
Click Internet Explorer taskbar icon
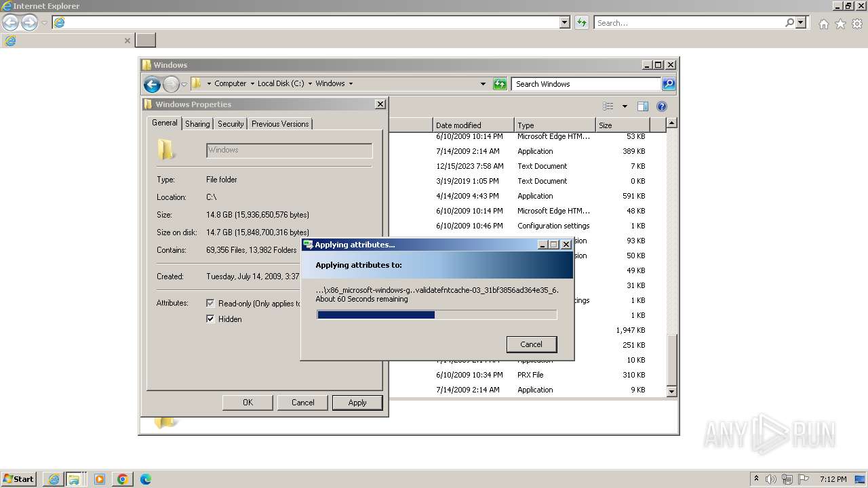54,479
